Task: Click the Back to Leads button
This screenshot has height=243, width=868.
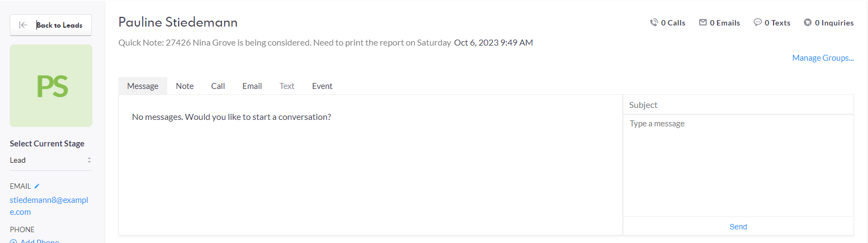Action: [x=51, y=25]
